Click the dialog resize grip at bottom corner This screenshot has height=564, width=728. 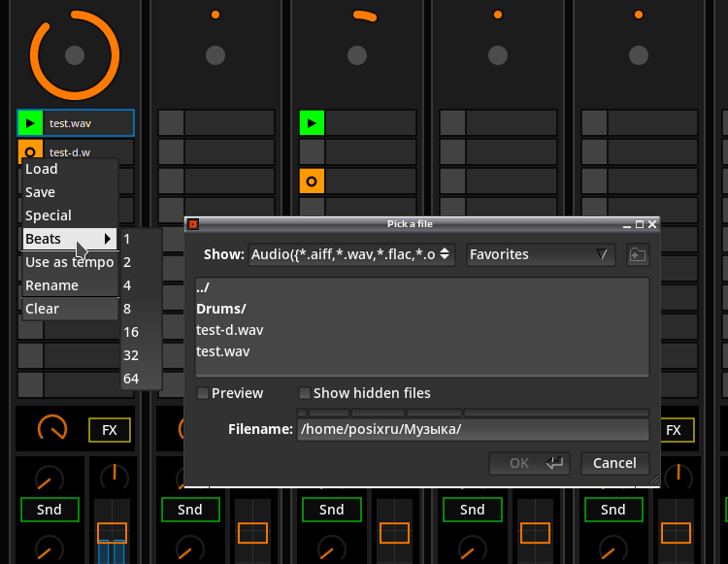[x=653, y=481]
